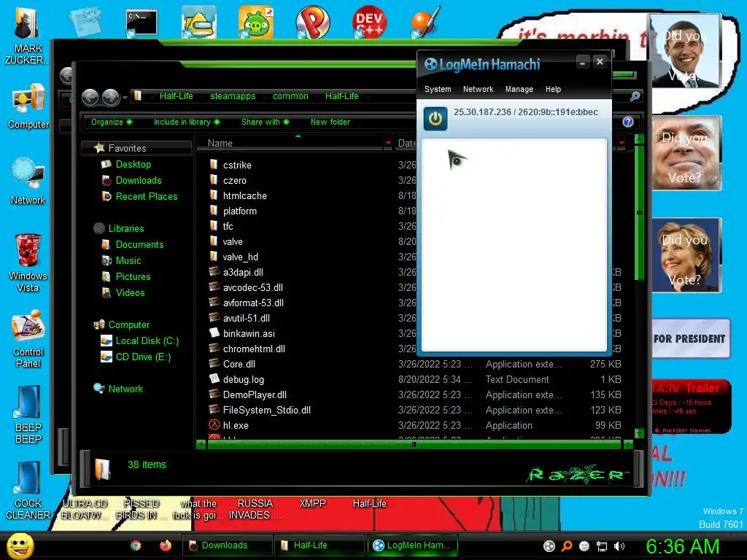The image size is (747, 560).
Task: Open Include in library dropdown
Action: click(186, 122)
